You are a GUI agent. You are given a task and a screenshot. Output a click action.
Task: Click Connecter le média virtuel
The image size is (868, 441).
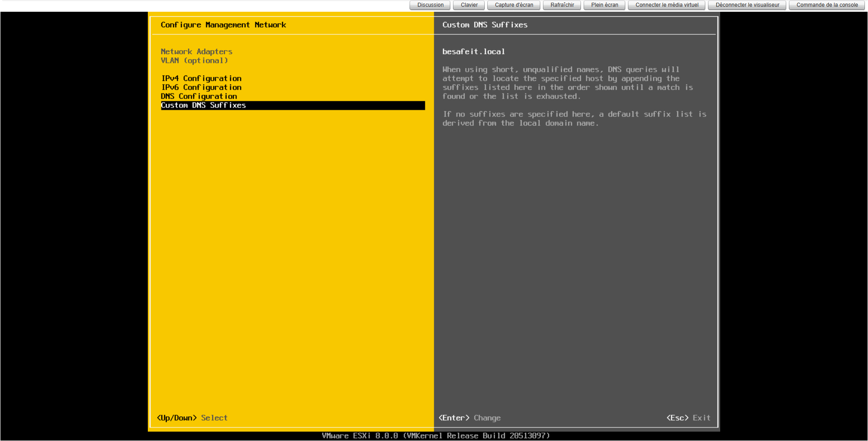coord(666,5)
